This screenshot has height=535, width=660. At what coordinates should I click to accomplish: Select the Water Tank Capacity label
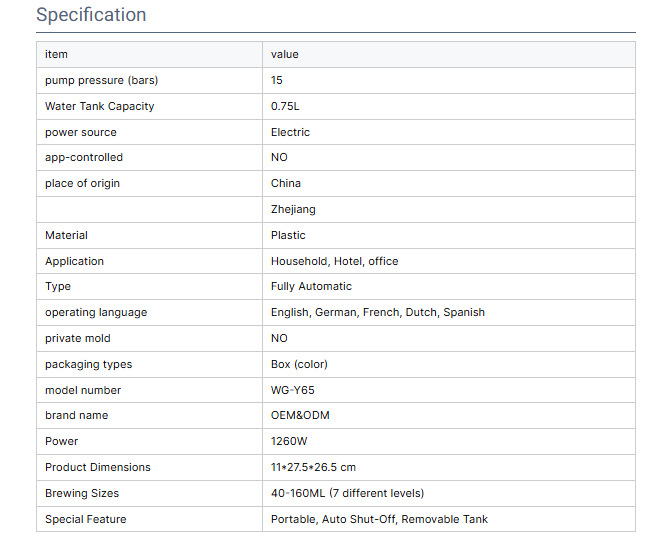[99, 106]
